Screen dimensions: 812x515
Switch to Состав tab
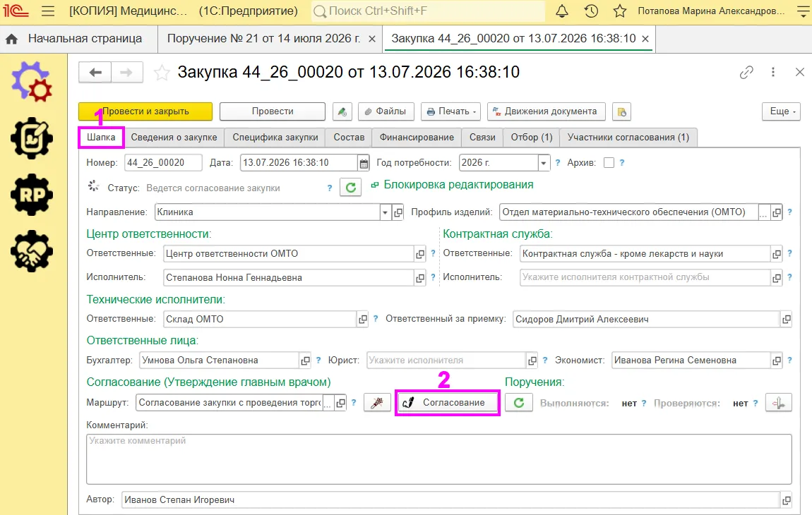tap(349, 138)
